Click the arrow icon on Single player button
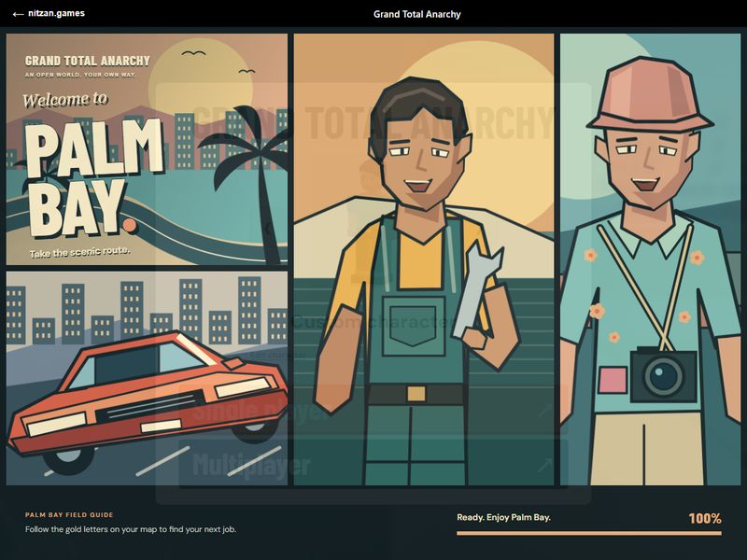Image resolution: width=747 pixels, height=560 pixels. (545, 410)
